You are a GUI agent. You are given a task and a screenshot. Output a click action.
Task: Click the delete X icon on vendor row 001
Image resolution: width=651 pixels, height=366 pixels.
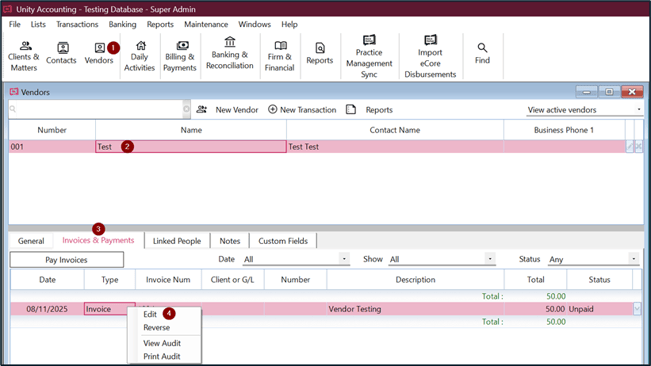click(x=639, y=146)
